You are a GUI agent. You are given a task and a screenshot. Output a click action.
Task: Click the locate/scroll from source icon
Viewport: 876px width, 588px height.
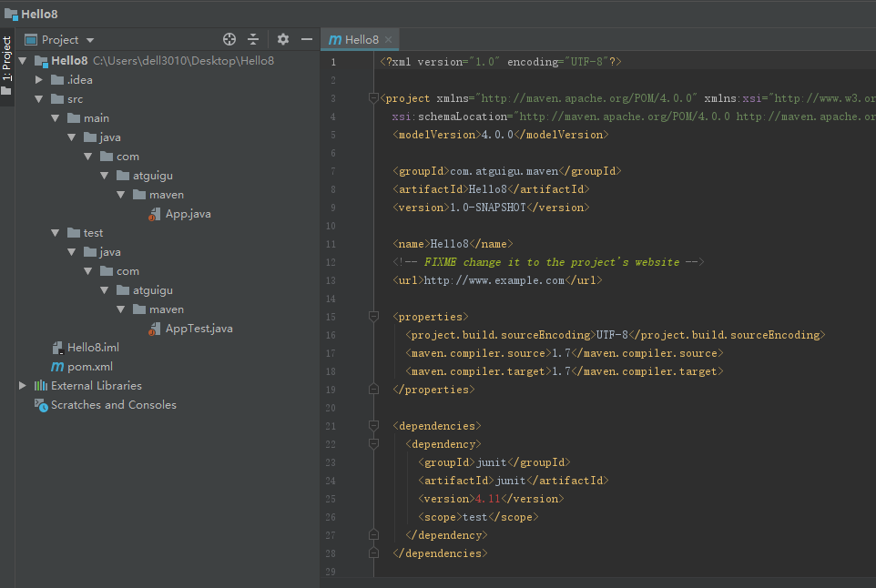[229, 39]
